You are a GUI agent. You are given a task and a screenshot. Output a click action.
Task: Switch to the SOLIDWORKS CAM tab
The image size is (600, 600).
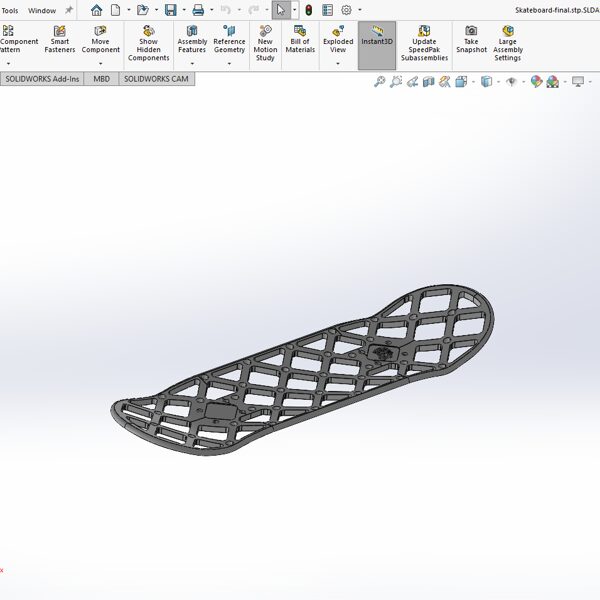point(154,77)
